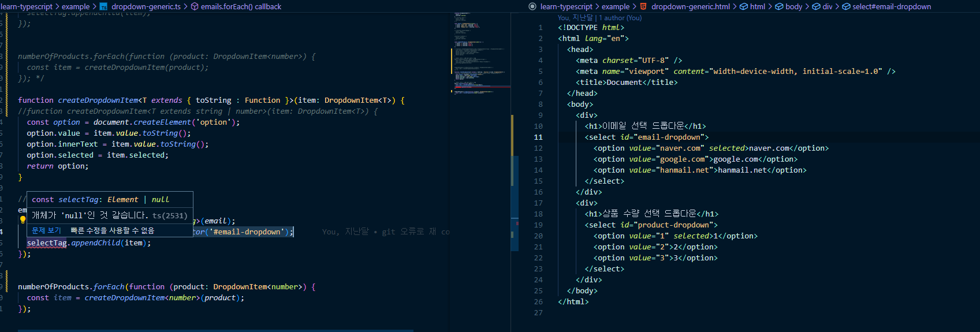Click the lightbulb quick fix icon
This screenshot has width=980, height=332.
[x=23, y=219]
